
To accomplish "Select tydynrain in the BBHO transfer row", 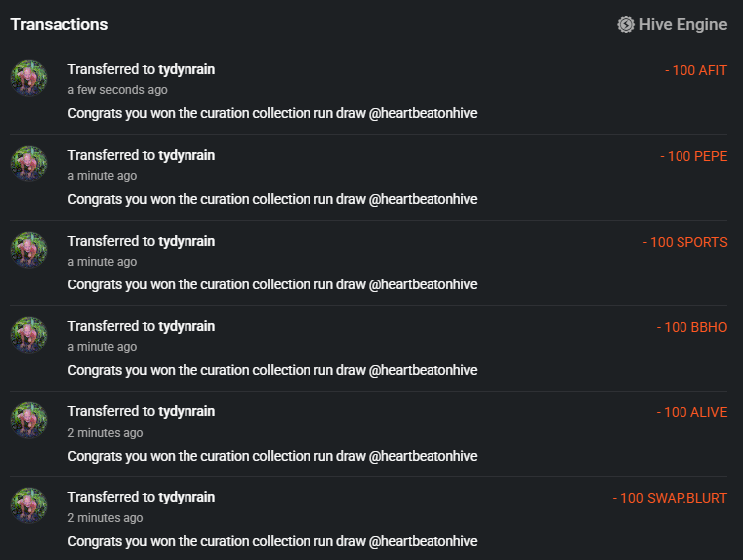I will coord(186,326).
